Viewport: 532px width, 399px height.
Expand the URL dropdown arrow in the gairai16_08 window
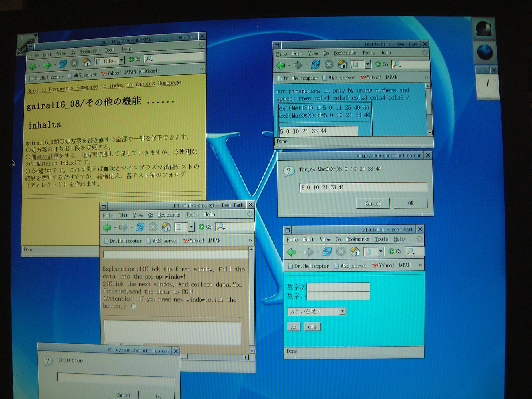(122, 60)
